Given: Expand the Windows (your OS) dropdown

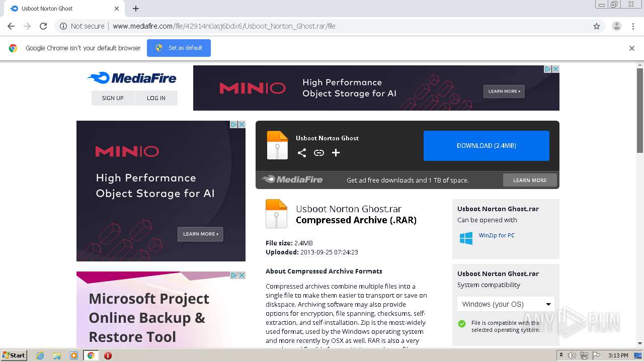Looking at the screenshot, I should [506, 304].
